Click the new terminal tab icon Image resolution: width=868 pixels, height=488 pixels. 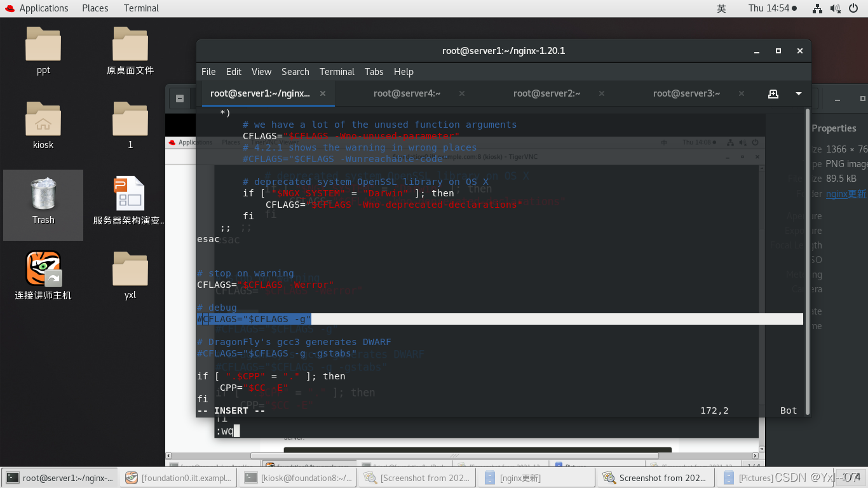(x=773, y=93)
